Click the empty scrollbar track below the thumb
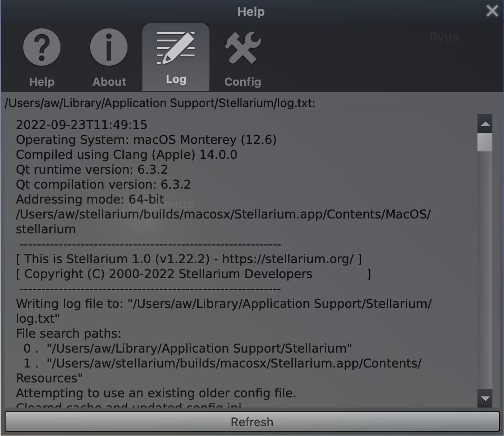504x436 pixels. point(485,279)
